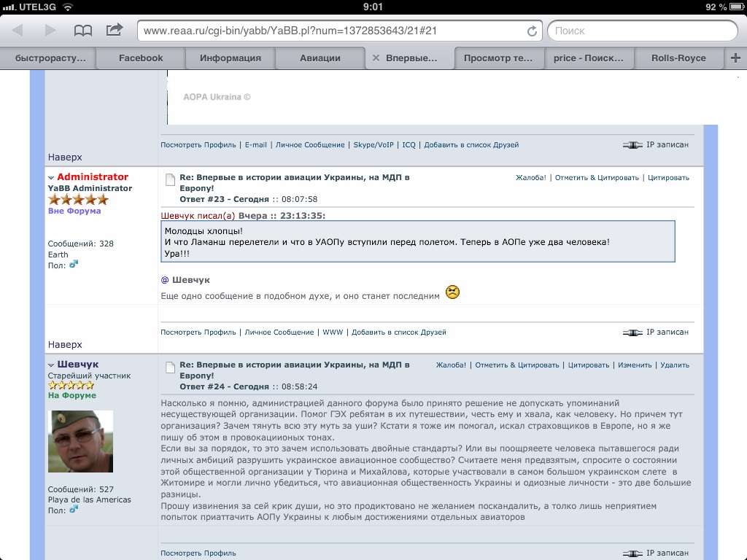Tap the Safari forward arrow
Screen dimensions: 747x560
50,31
